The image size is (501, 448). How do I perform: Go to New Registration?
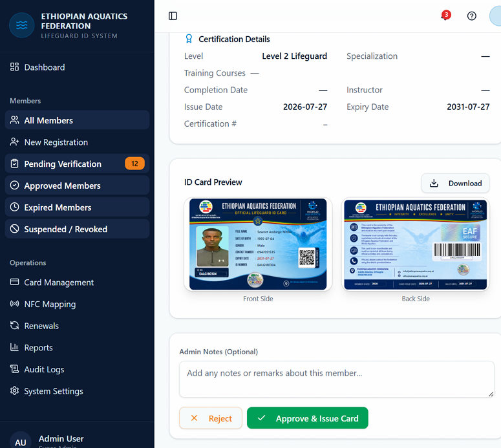point(77,142)
